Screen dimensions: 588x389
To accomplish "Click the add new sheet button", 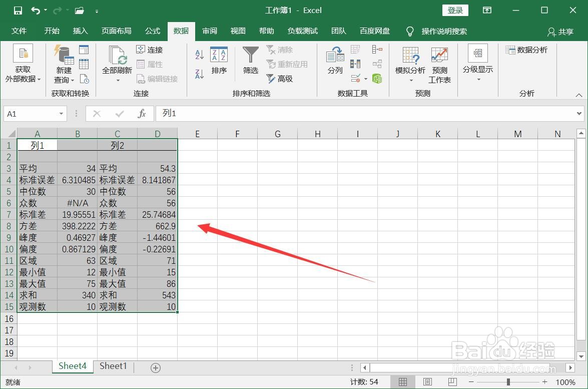I will (x=155, y=367).
